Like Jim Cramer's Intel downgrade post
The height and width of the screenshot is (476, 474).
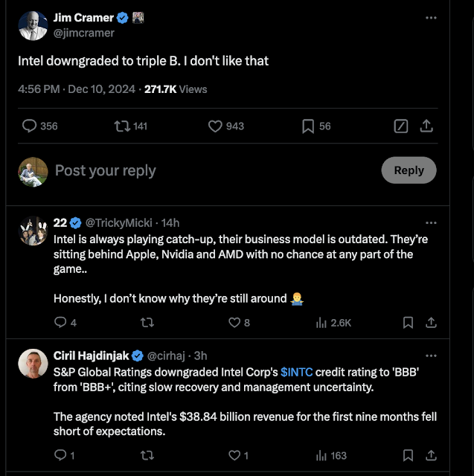pyautogui.click(x=216, y=126)
